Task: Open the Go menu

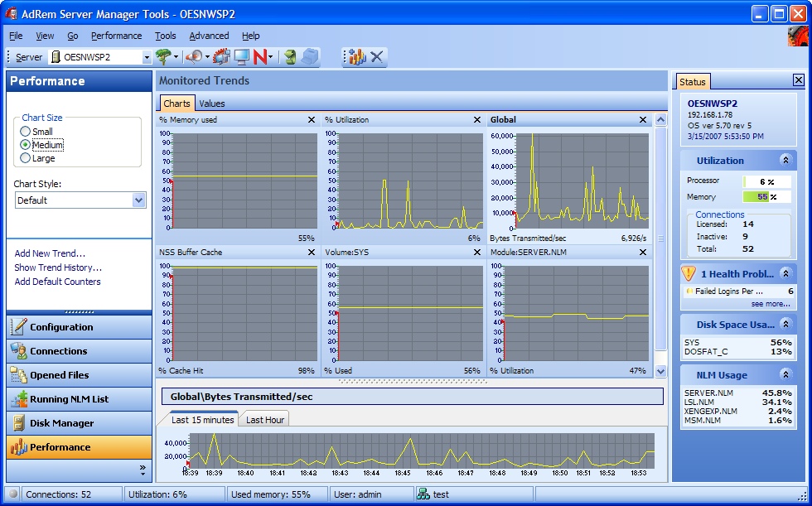Action: click(73, 36)
